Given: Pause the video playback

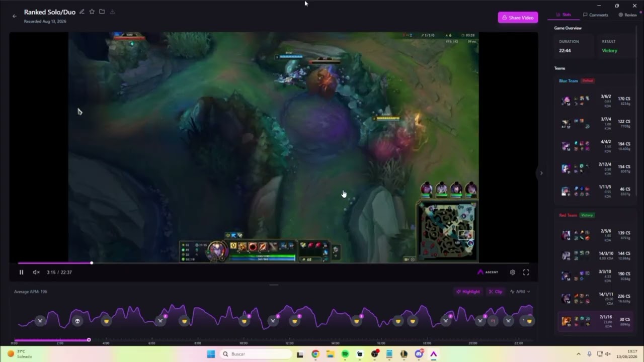Looking at the screenshot, I should point(21,272).
